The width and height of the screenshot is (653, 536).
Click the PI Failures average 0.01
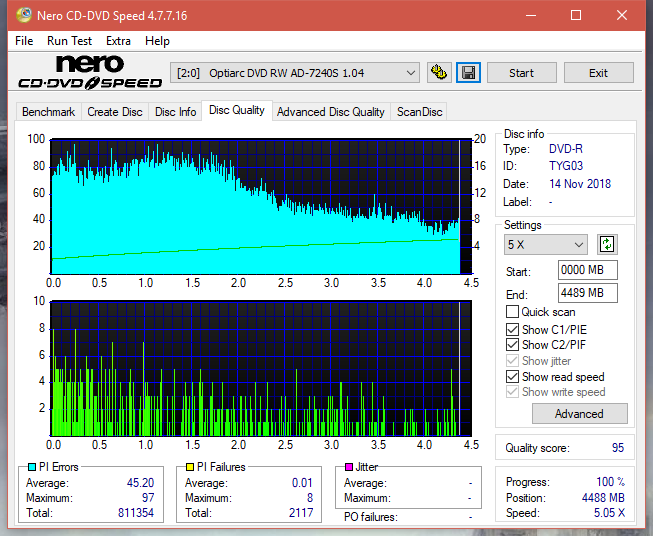click(302, 483)
